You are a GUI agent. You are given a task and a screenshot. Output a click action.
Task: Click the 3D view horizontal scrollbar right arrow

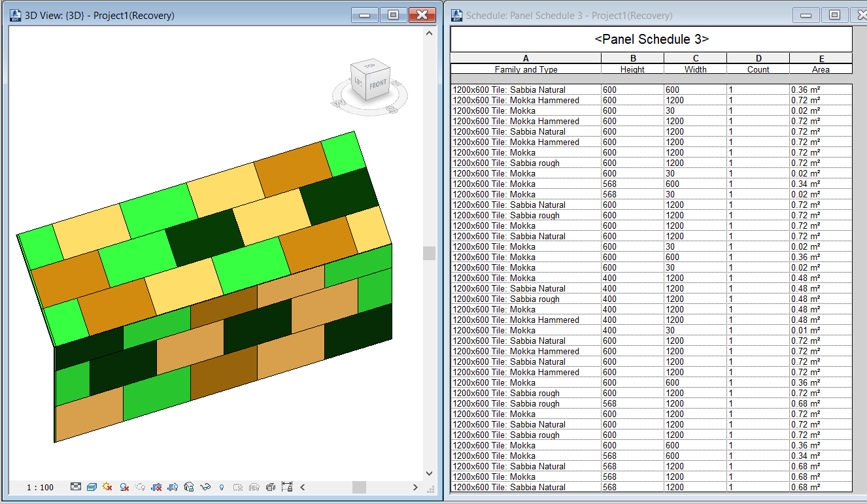click(415, 487)
